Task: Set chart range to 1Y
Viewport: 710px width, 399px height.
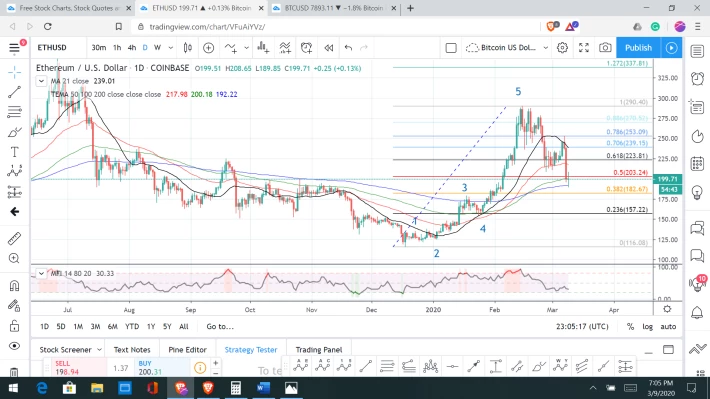Action: click(x=151, y=327)
